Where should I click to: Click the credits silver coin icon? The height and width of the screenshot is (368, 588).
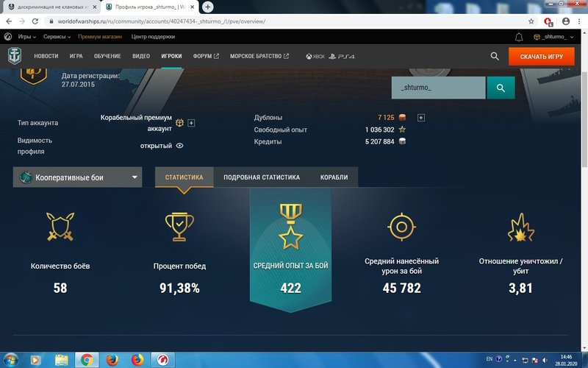click(402, 141)
